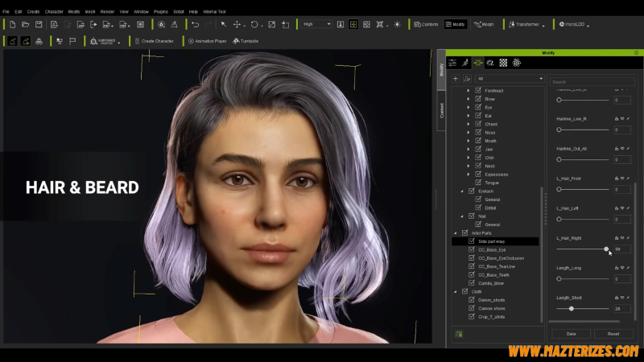Open the High quality dropdown

point(316,25)
